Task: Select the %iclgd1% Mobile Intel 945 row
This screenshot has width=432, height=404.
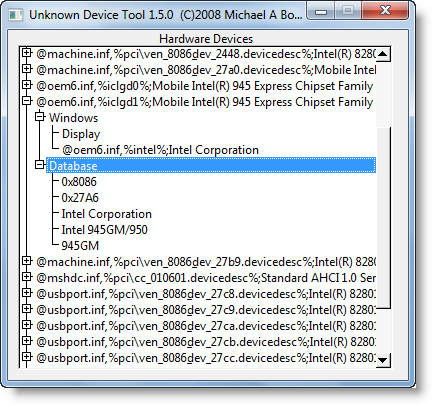Action: tap(204, 102)
